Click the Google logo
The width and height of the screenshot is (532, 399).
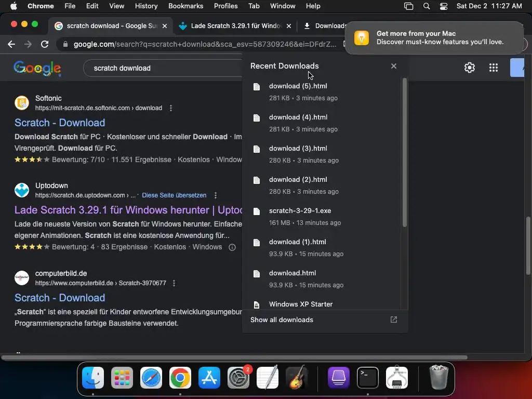pos(37,68)
